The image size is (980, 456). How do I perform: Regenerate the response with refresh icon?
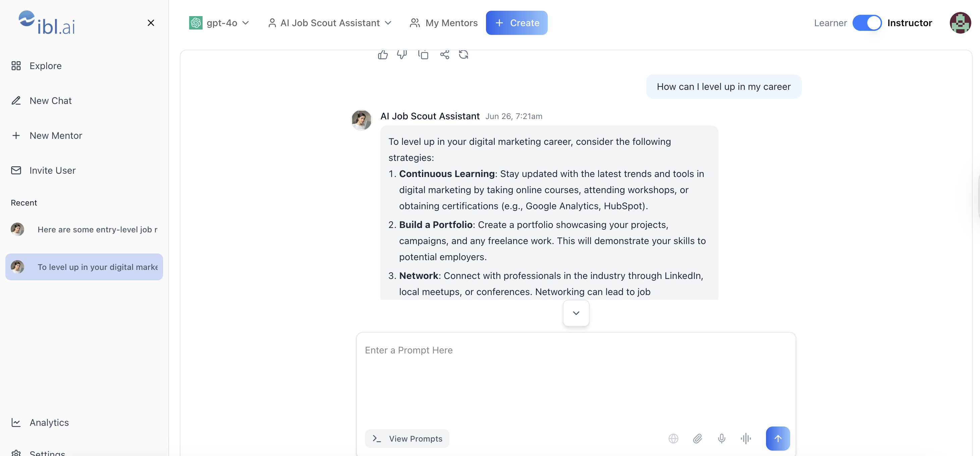tap(464, 54)
